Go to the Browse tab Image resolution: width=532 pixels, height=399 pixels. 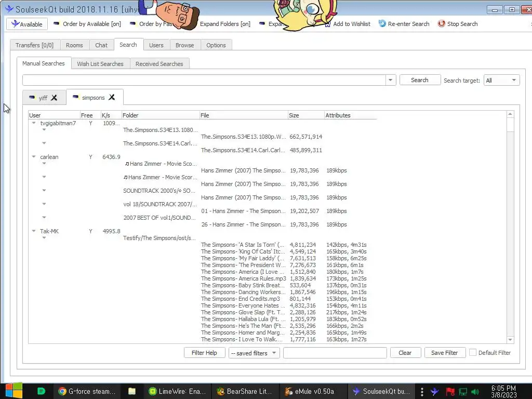pyautogui.click(x=184, y=45)
